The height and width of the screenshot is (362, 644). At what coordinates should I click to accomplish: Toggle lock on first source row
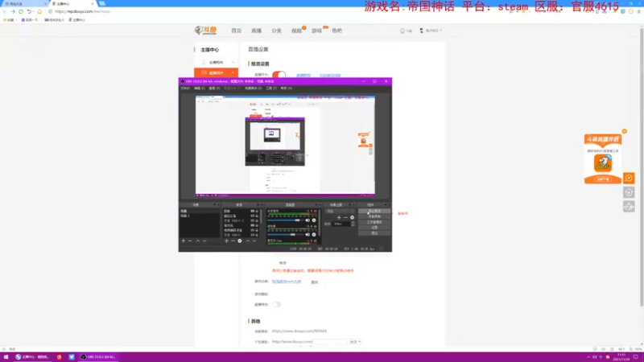[x=257, y=211]
